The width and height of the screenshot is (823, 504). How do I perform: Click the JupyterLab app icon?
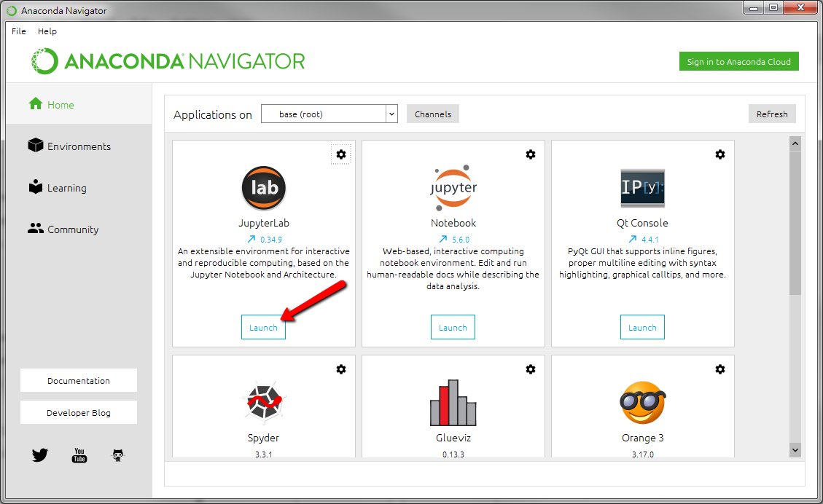[263, 188]
